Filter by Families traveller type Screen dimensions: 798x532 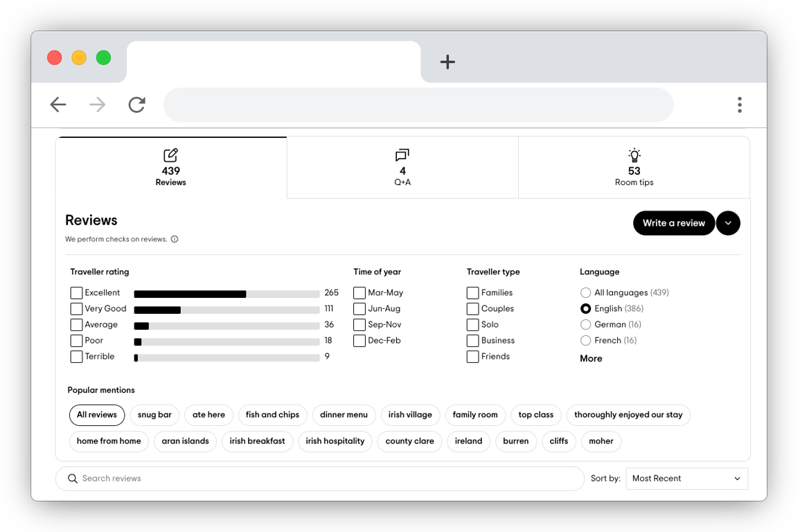coord(472,293)
